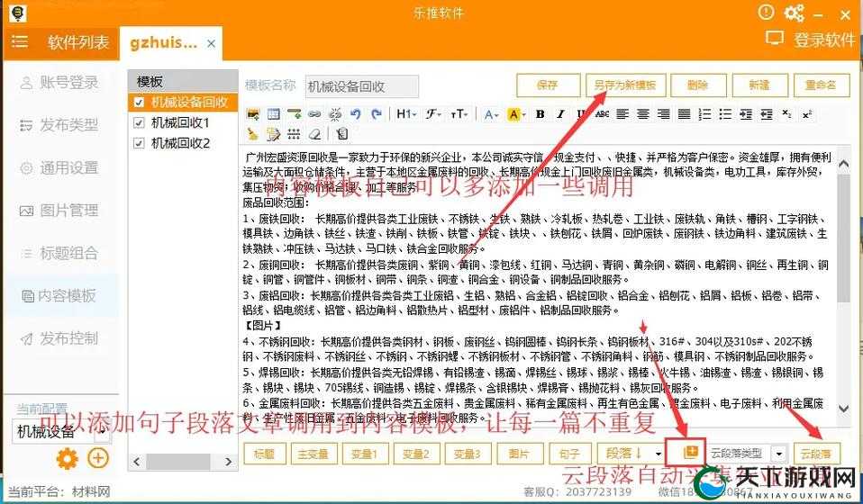Screen dimensions: 863x504
Task: Open 发布类型 sidebar item
Action: (x=59, y=125)
